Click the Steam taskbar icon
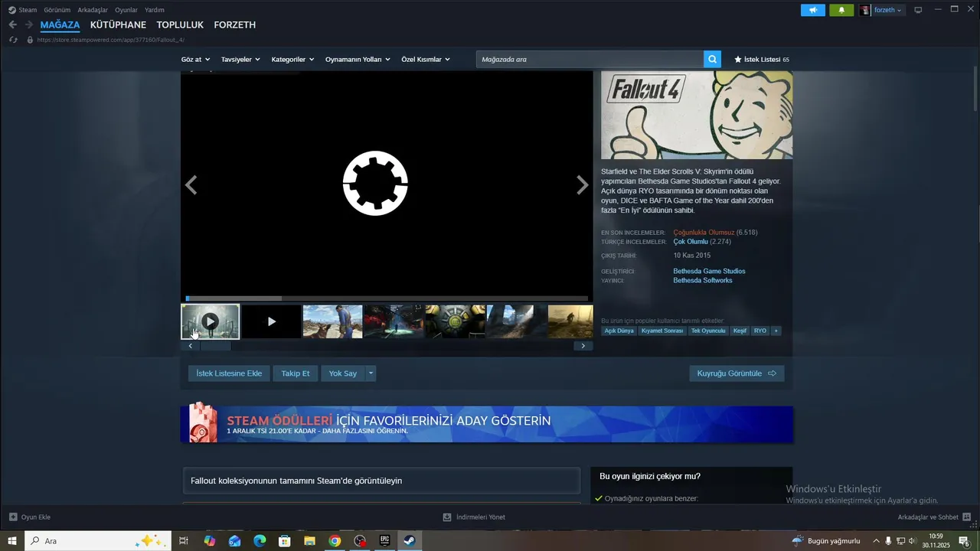980x551 pixels. tap(410, 541)
